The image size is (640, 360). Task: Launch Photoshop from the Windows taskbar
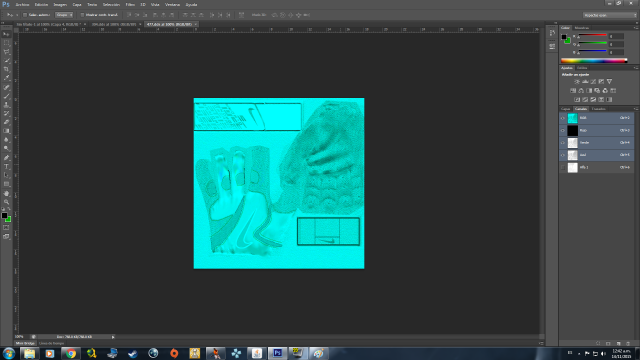click(278, 353)
